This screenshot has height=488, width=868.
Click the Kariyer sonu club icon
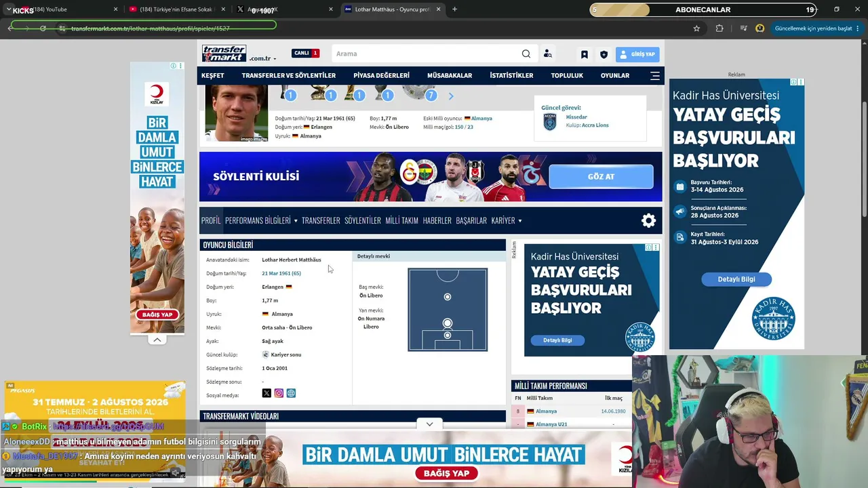click(x=266, y=354)
